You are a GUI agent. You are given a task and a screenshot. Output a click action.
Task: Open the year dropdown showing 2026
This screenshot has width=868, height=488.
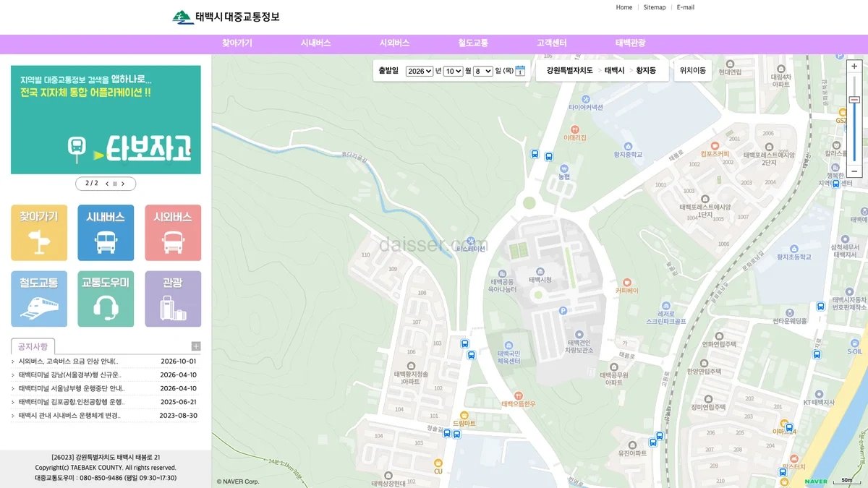[x=419, y=71]
